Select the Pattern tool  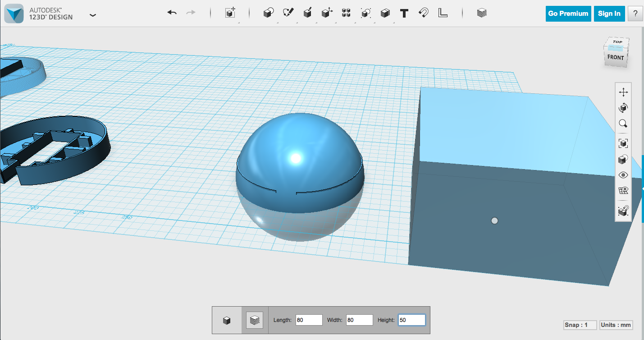(346, 13)
